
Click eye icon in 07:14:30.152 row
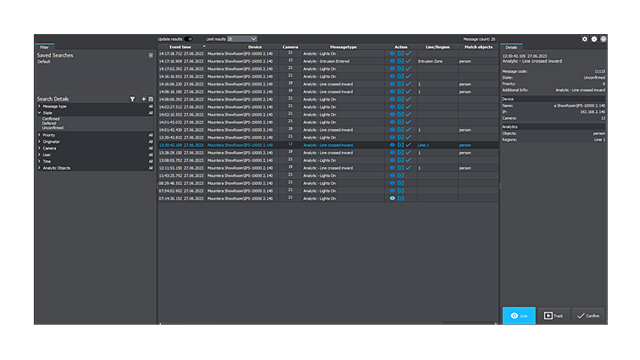point(392,198)
